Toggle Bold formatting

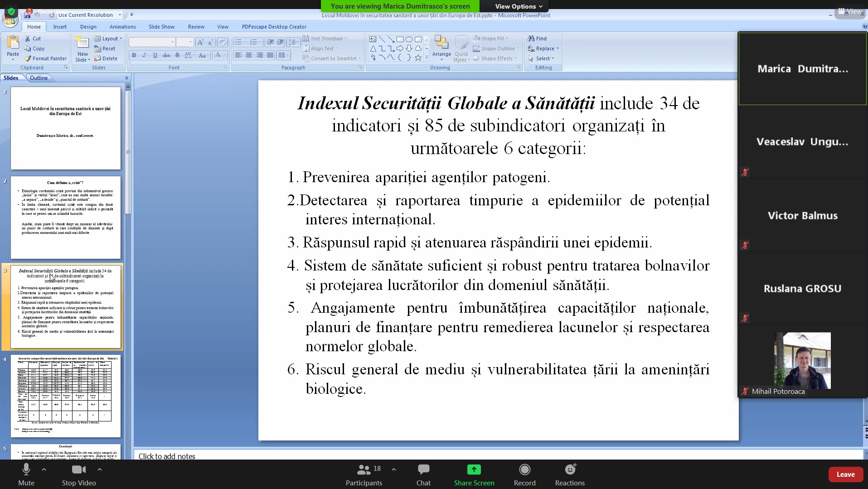point(134,55)
